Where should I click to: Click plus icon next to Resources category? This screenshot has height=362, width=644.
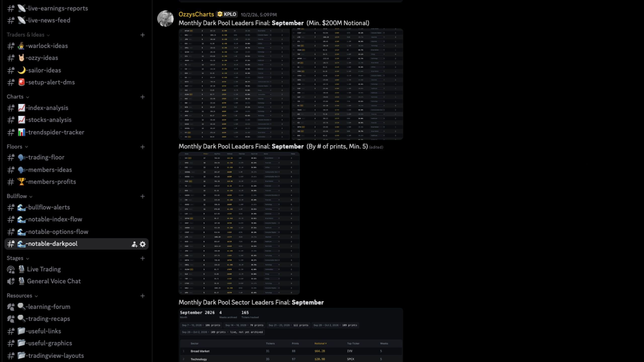[x=142, y=296]
